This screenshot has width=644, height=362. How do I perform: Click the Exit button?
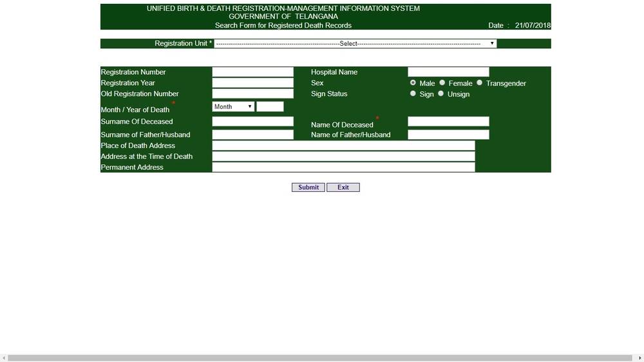(x=343, y=187)
